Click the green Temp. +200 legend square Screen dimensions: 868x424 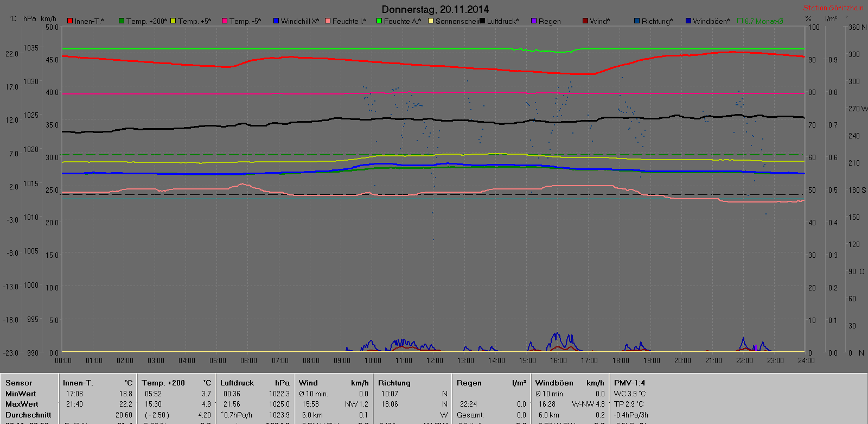click(122, 21)
